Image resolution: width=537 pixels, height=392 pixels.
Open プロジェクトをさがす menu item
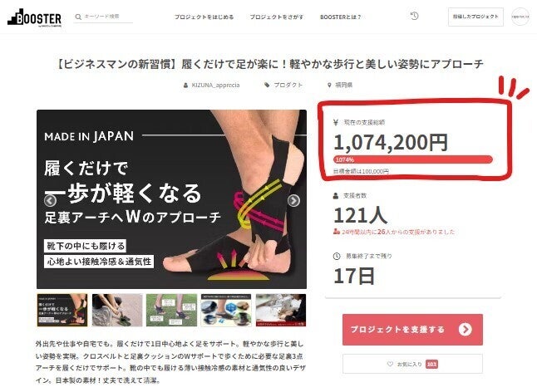tap(276, 17)
